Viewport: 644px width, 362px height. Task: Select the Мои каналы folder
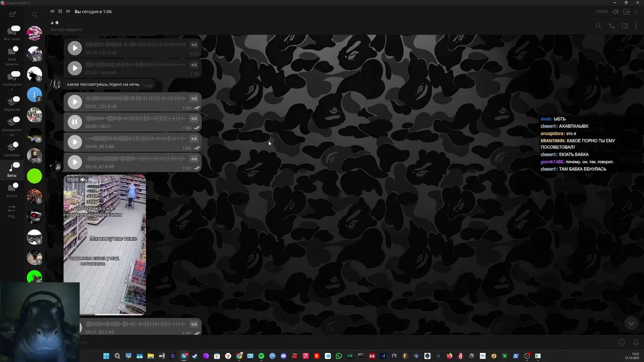pyautogui.click(x=12, y=55)
